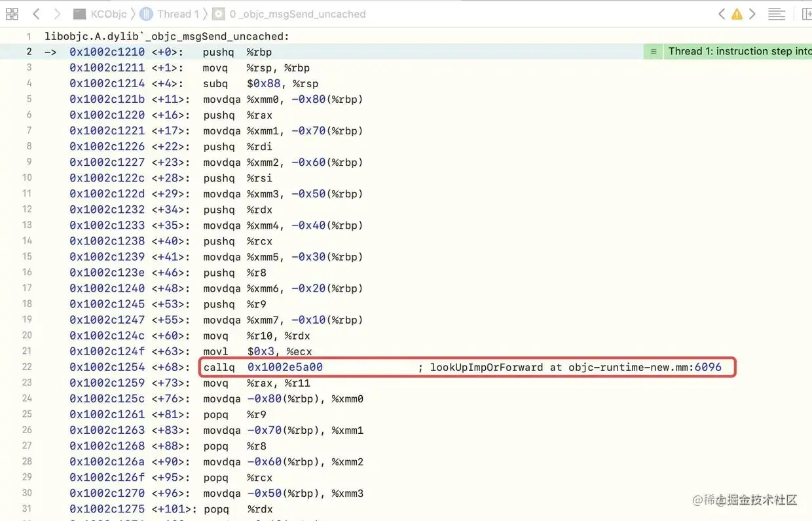
Task: Open 0 _objc_msgSend_uncached jump bar segment
Action: point(297,14)
